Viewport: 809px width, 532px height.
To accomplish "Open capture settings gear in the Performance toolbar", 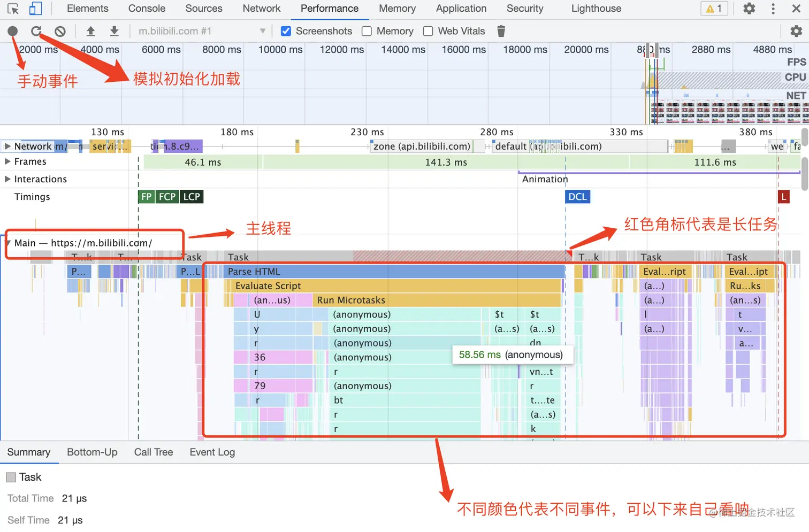I will coord(796,31).
